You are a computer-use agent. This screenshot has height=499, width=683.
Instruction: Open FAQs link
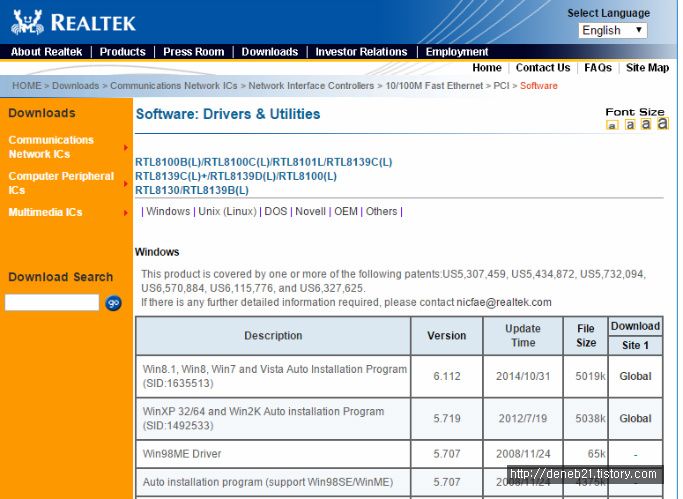point(598,68)
